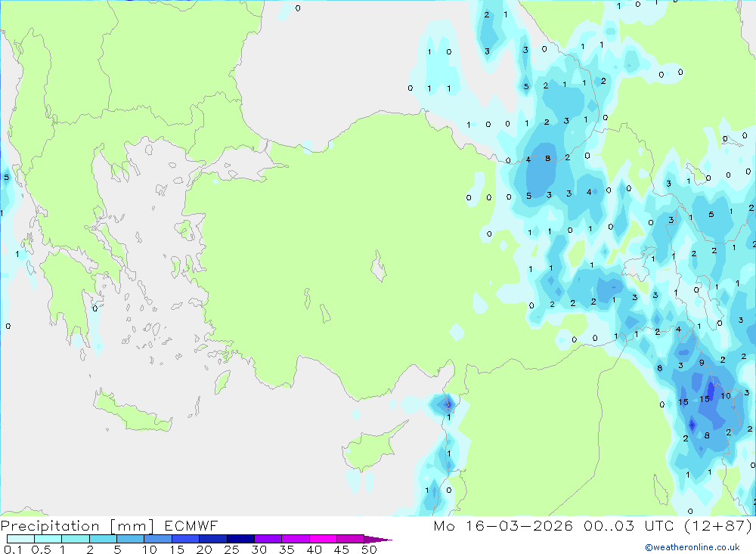Select the 5–10 mm legend color swatch
The width and height of the screenshot is (756, 554).
(131, 539)
